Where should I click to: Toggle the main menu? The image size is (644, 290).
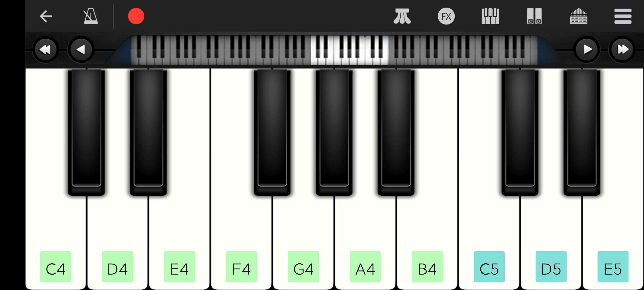(x=623, y=16)
